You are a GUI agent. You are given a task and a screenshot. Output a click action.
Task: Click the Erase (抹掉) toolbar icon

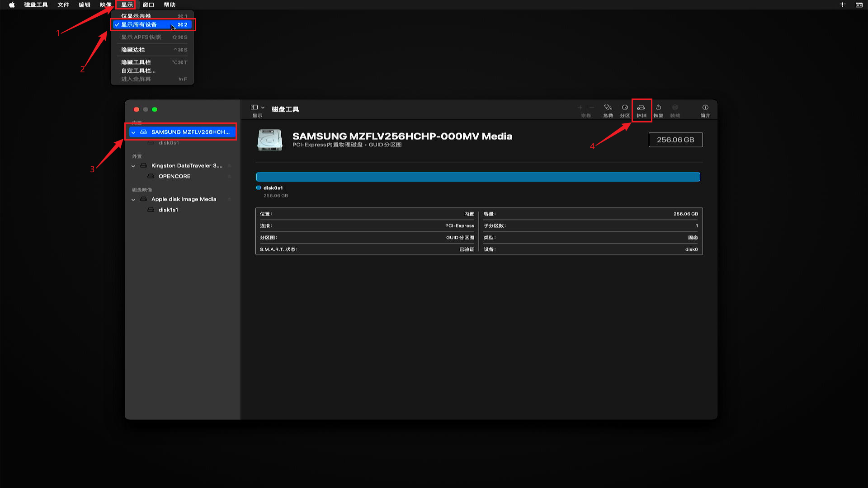click(641, 108)
